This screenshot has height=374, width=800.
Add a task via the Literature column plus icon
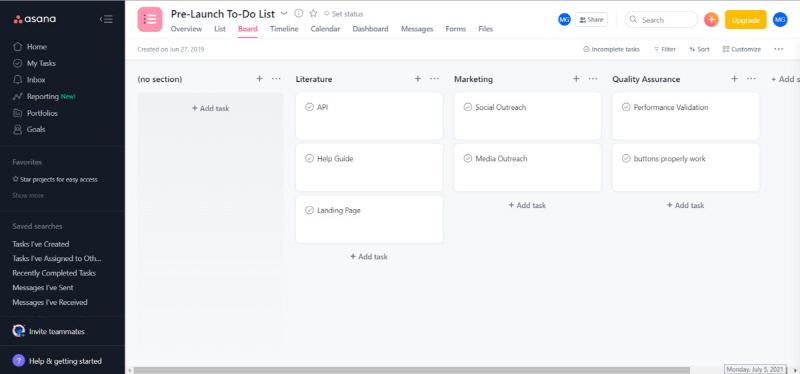418,79
